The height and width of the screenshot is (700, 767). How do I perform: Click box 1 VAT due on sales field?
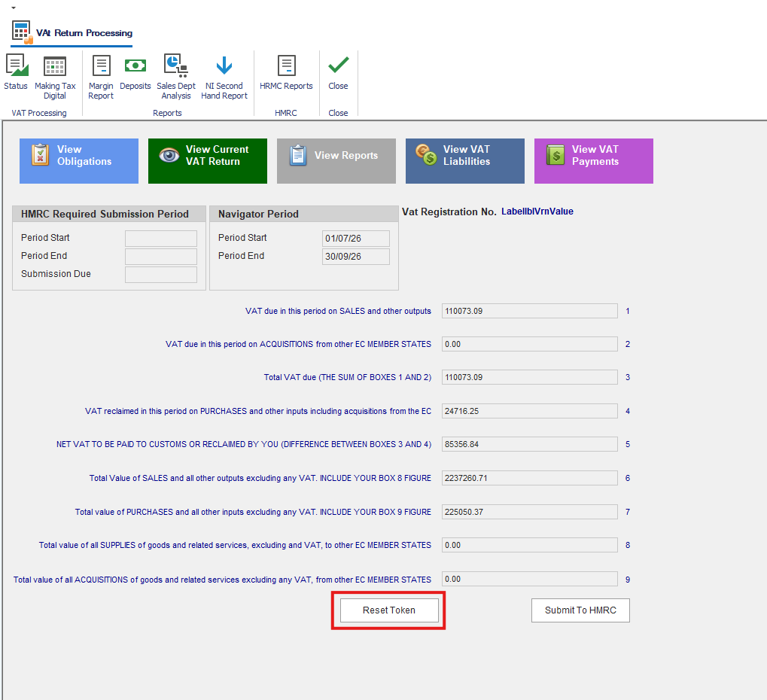point(529,311)
